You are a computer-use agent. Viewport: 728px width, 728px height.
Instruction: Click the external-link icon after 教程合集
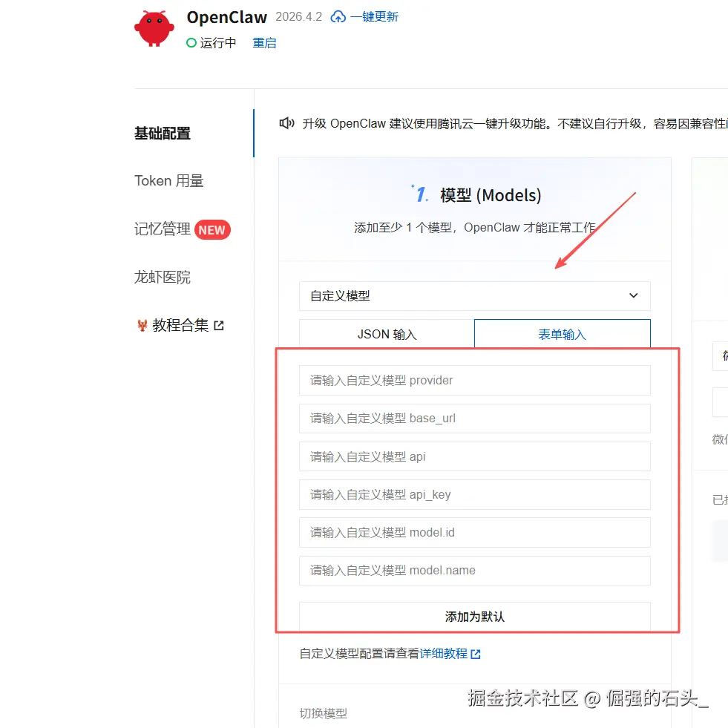click(x=219, y=326)
